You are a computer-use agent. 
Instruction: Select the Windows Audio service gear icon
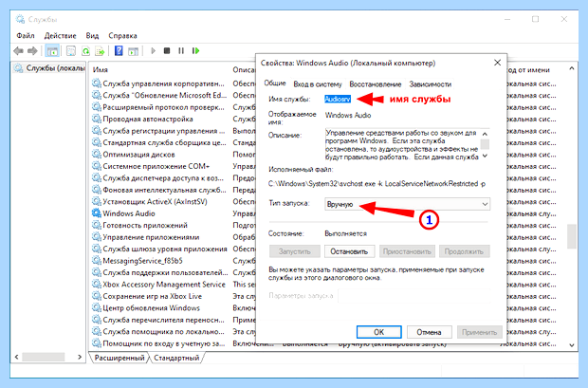(x=97, y=213)
